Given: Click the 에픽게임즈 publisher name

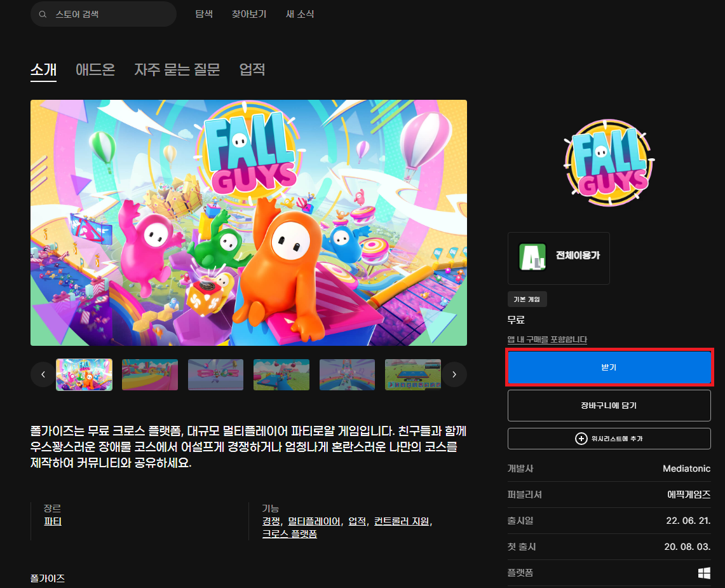Looking at the screenshot, I should coord(689,495).
